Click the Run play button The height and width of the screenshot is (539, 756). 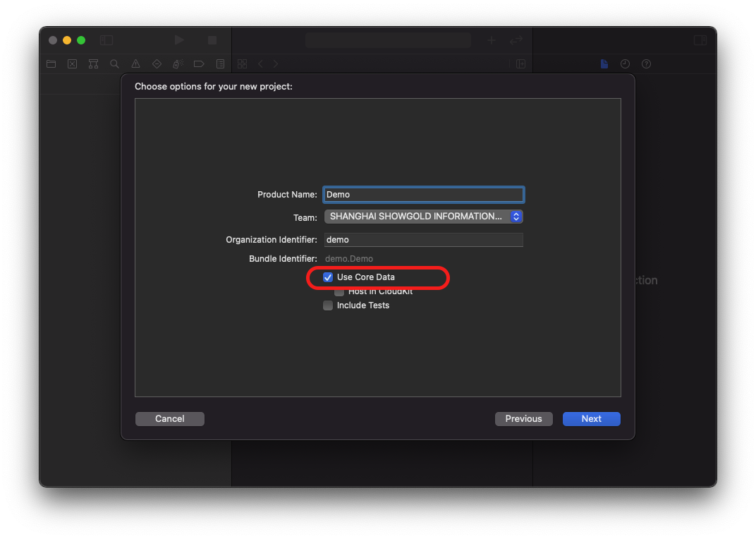pyautogui.click(x=179, y=40)
